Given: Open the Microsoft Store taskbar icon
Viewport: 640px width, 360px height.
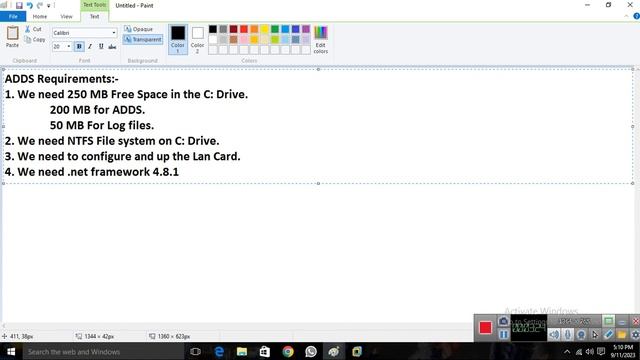Looking at the screenshot, I should tap(264, 351).
